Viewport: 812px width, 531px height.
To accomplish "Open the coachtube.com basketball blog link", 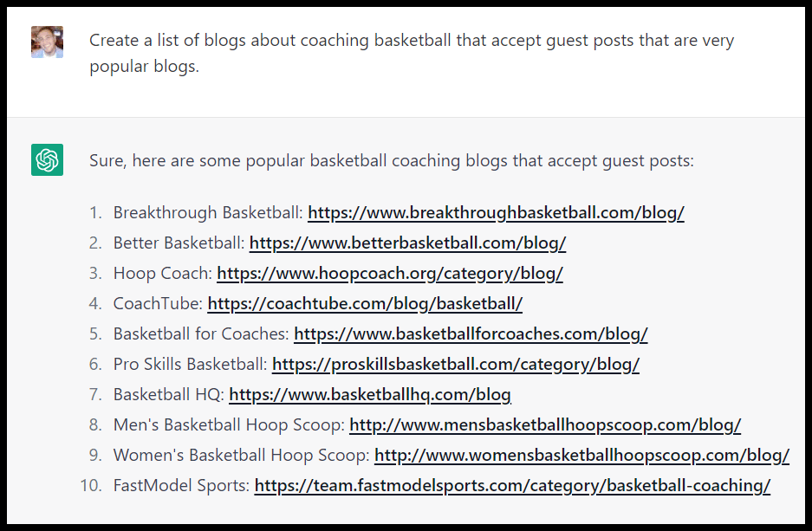I will click(365, 304).
